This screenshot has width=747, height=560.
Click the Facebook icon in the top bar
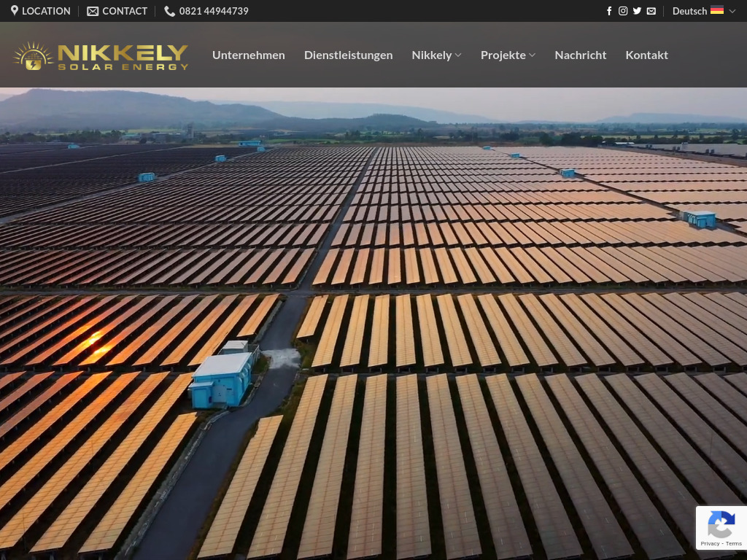[609, 11]
